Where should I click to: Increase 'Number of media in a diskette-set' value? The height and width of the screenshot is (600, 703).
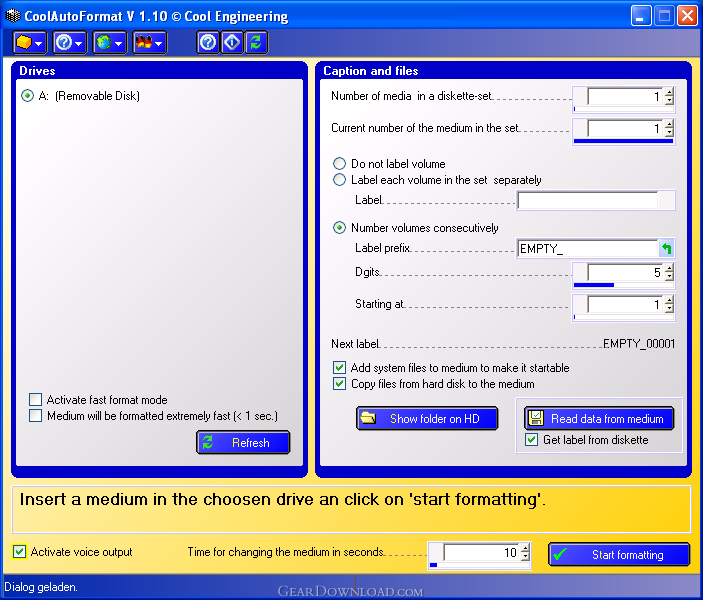(669, 92)
